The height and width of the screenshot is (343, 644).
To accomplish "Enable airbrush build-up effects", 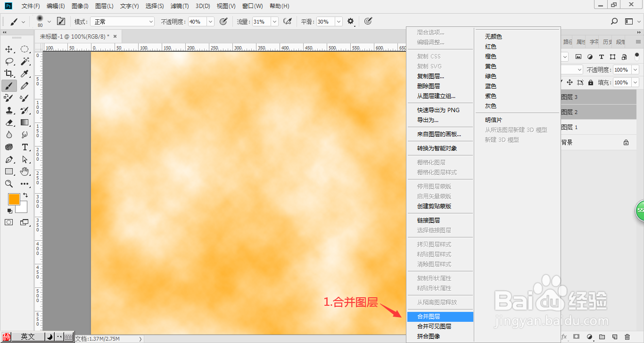I will coord(287,21).
